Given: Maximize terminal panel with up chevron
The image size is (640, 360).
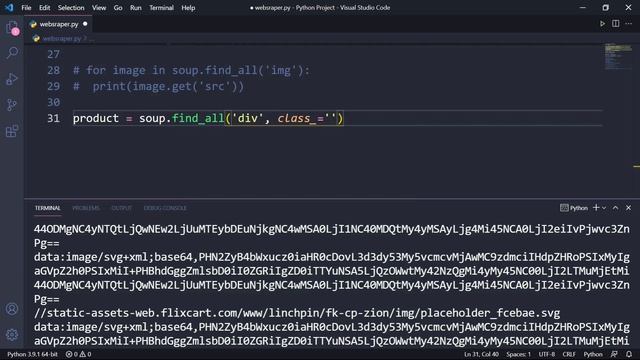Looking at the screenshot, I should pos(616,208).
